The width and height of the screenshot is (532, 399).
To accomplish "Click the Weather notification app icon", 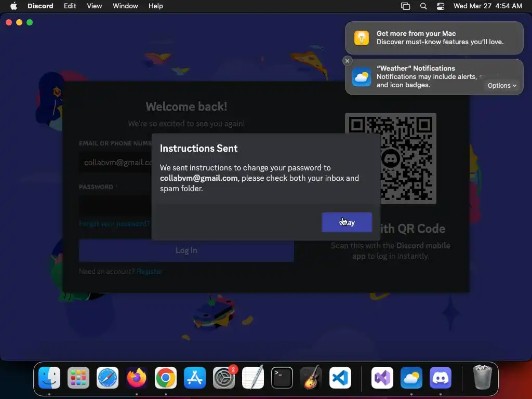I will point(362,77).
